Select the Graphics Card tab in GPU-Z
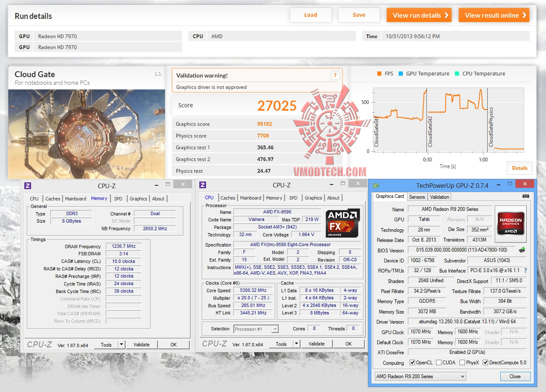 pos(390,196)
